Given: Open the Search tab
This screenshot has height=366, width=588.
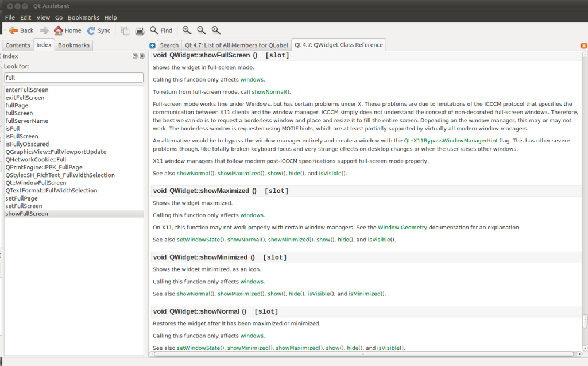Looking at the screenshot, I should click(x=169, y=45).
